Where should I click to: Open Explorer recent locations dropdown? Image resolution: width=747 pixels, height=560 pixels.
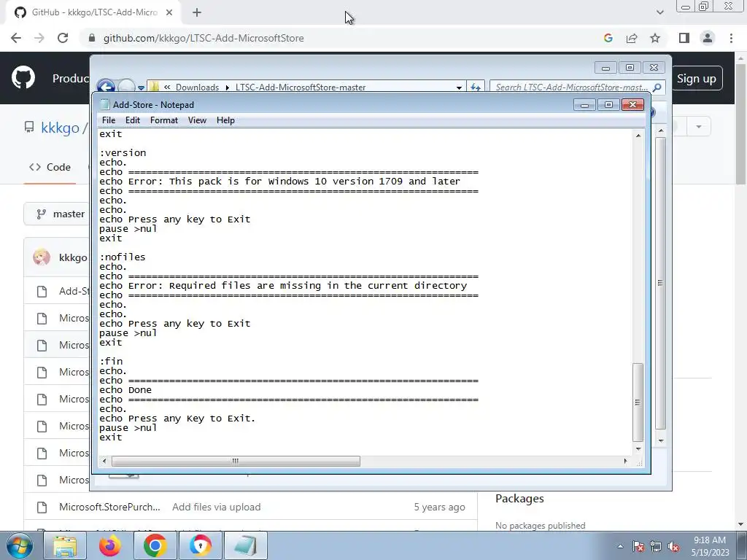[x=141, y=87]
